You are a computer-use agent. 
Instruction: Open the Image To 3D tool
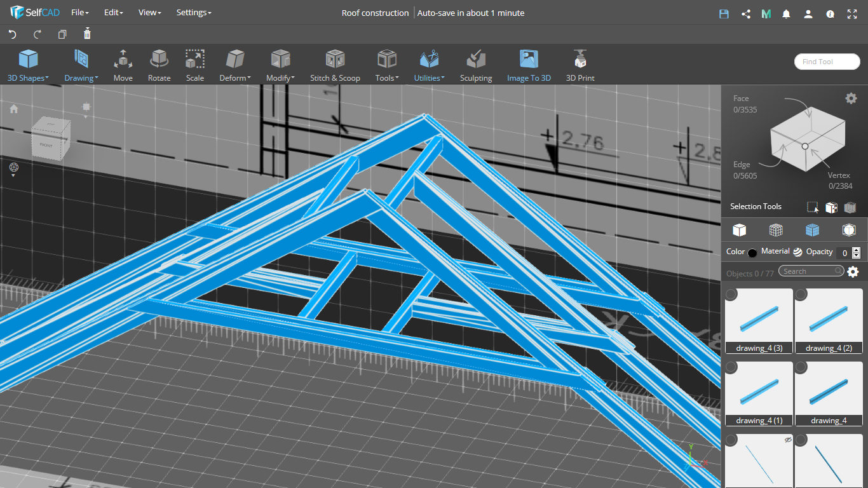529,66
